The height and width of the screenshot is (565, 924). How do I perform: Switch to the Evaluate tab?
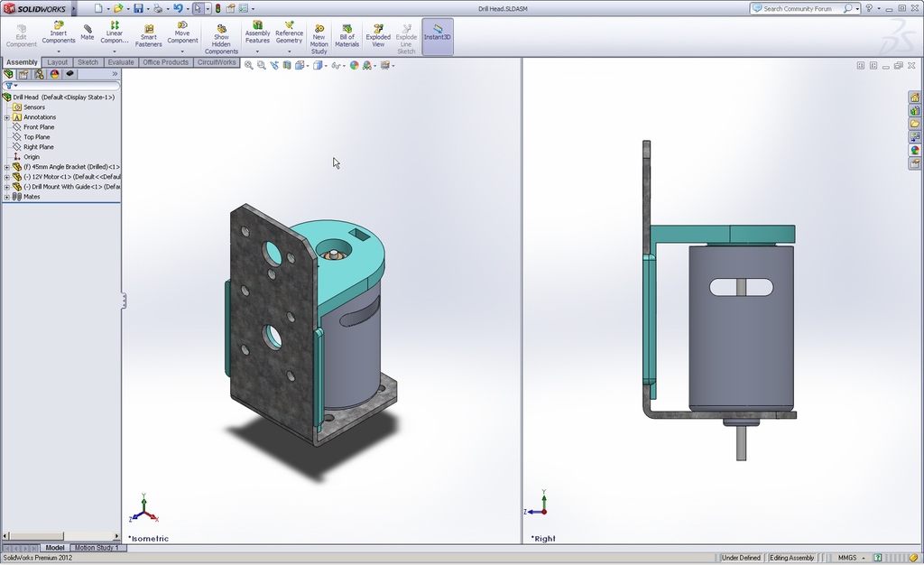(121, 62)
